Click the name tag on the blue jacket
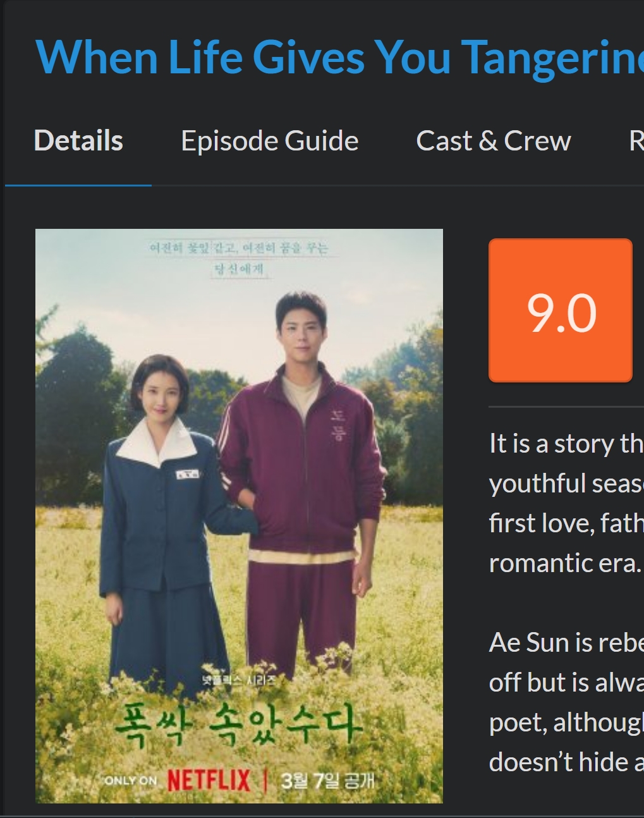Screen dimensions: 644x818 tap(188, 473)
